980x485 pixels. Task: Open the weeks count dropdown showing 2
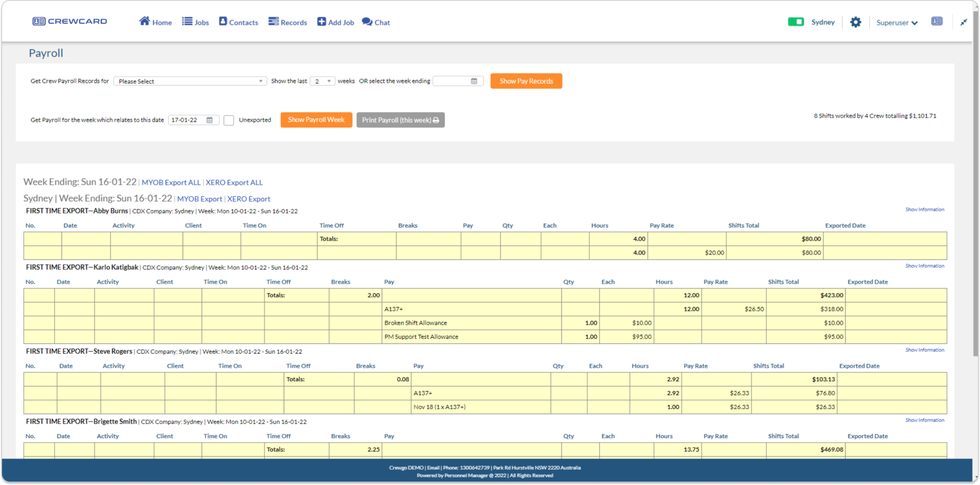click(x=322, y=81)
